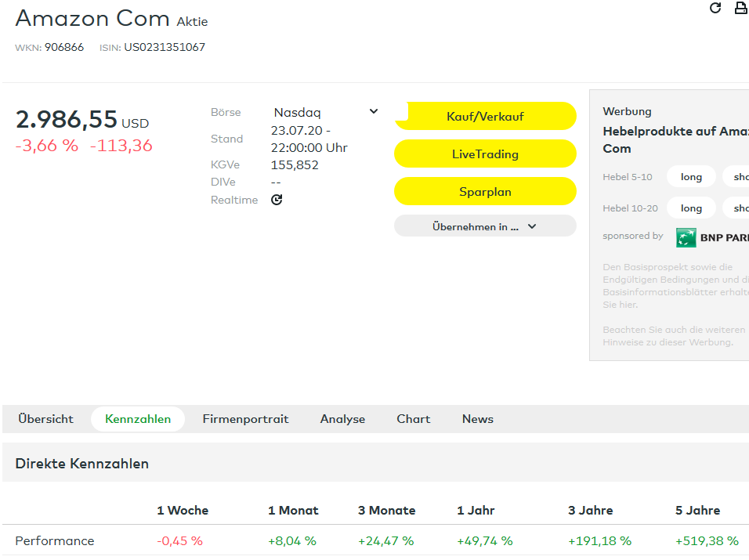Click the 'Hebelprodukte auf Amazon Com' ad heading
This screenshot has width=749, height=560.
675,139
